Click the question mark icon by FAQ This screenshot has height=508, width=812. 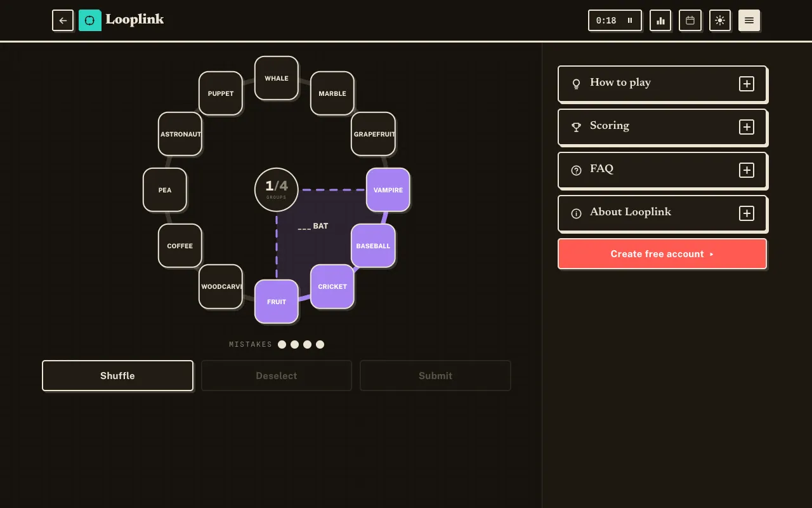576,170
